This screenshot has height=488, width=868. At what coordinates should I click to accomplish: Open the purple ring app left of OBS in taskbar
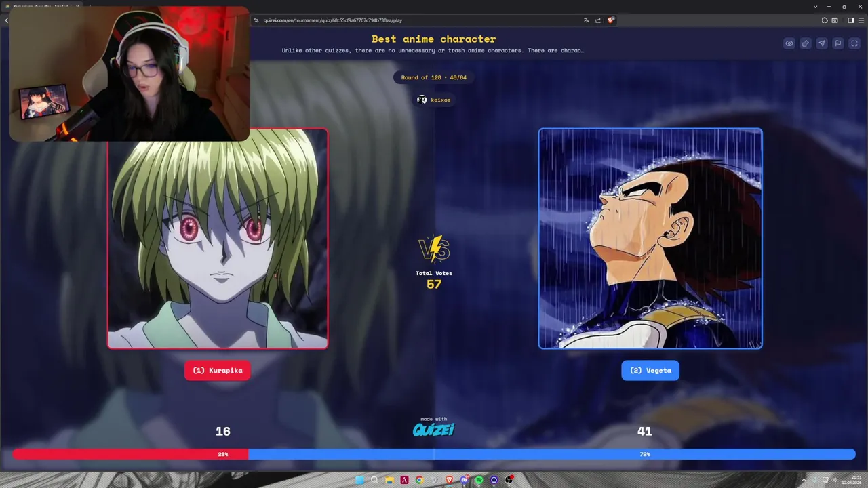[494, 480]
